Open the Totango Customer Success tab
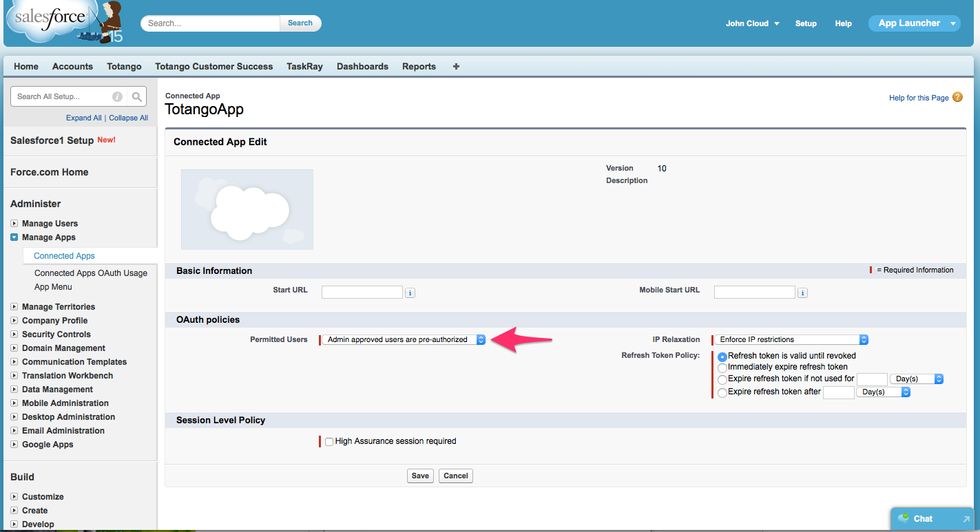Screen dimensions: 980x532 point(214,67)
